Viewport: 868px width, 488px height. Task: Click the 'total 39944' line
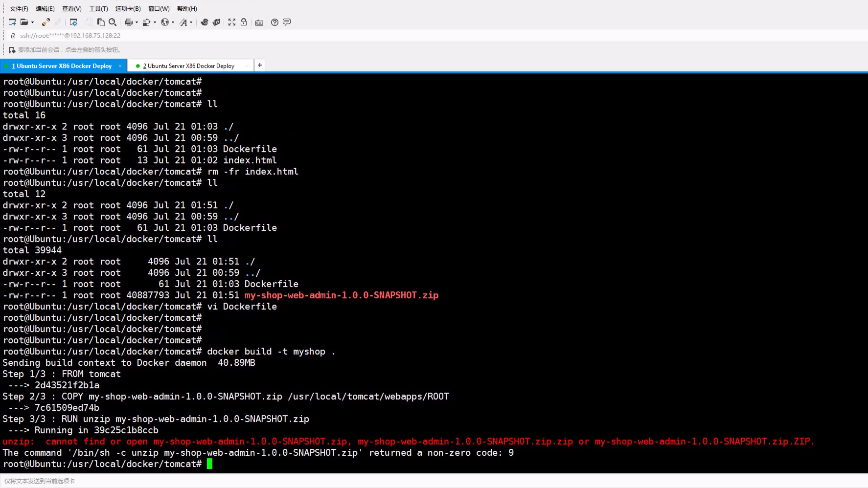click(x=32, y=250)
